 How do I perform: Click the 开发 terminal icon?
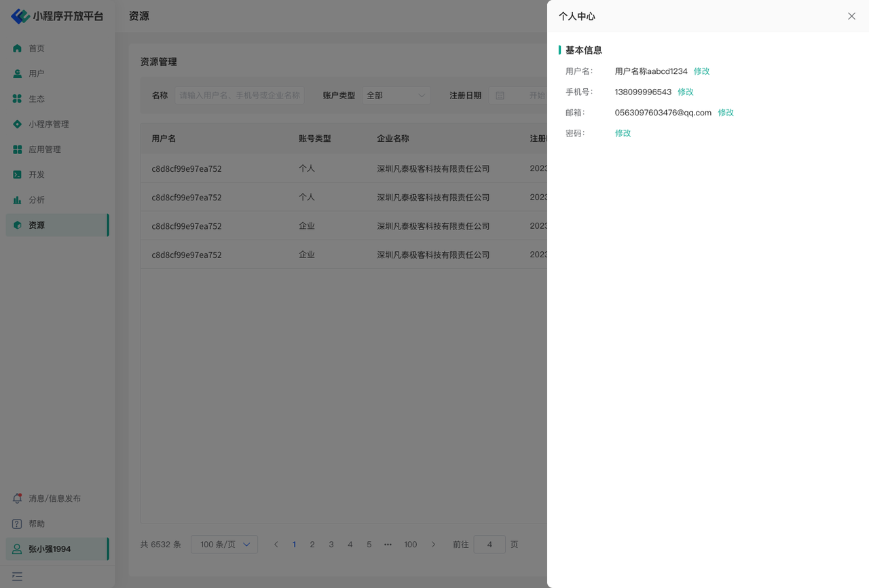coord(18,174)
